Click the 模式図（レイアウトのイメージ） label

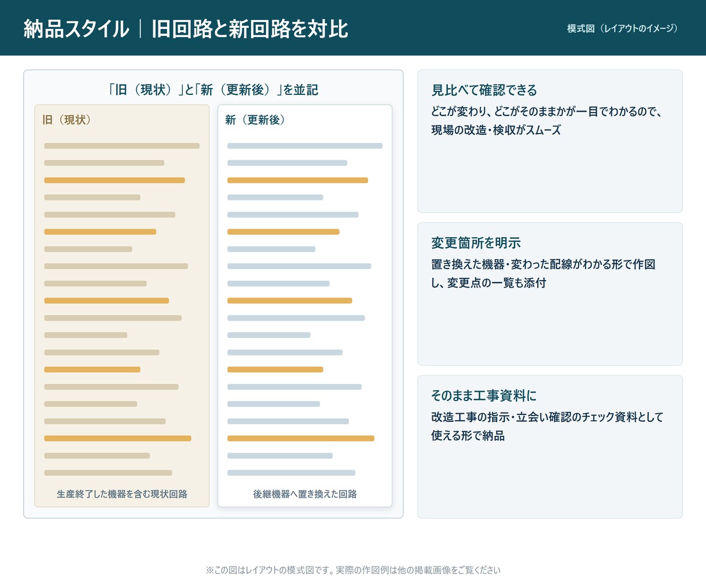tap(623, 28)
